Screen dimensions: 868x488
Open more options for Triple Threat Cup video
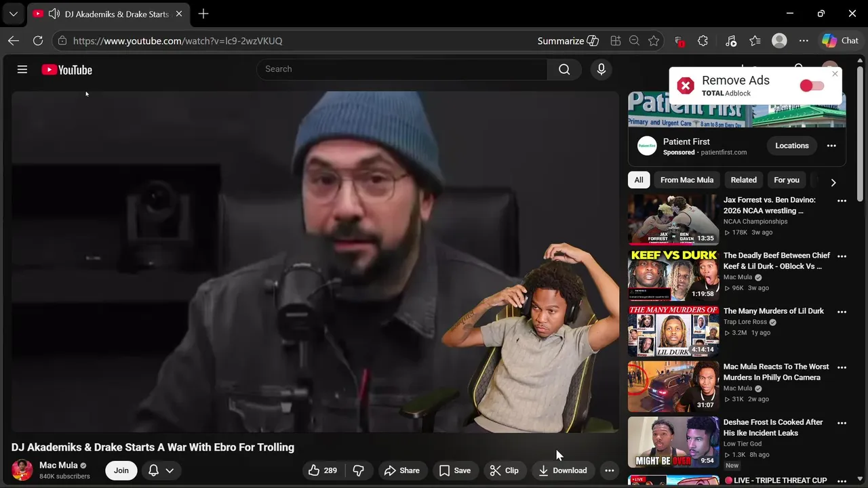[x=842, y=480]
